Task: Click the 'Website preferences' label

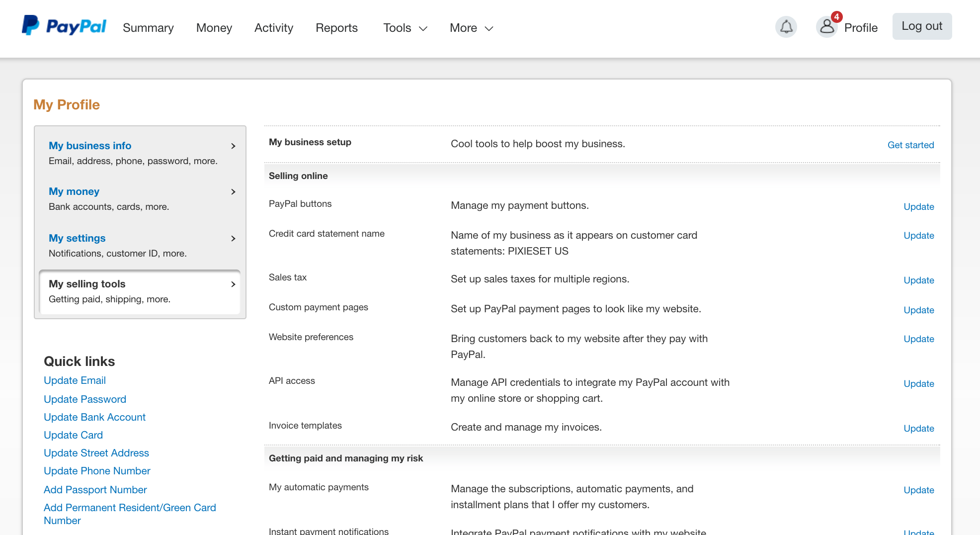Action: [311, 337]
